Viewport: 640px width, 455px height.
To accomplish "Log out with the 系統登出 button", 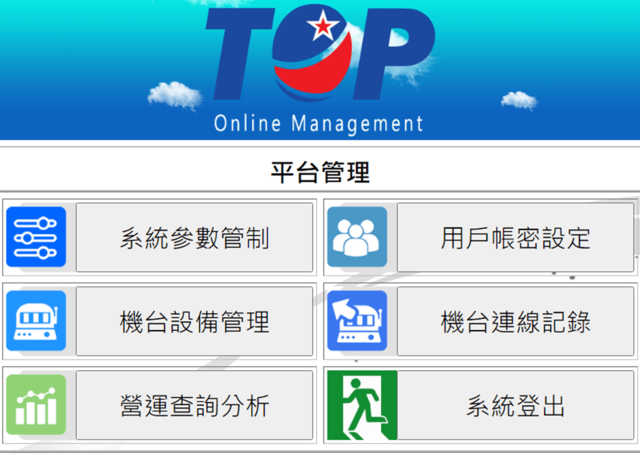I will coord(515,405).
